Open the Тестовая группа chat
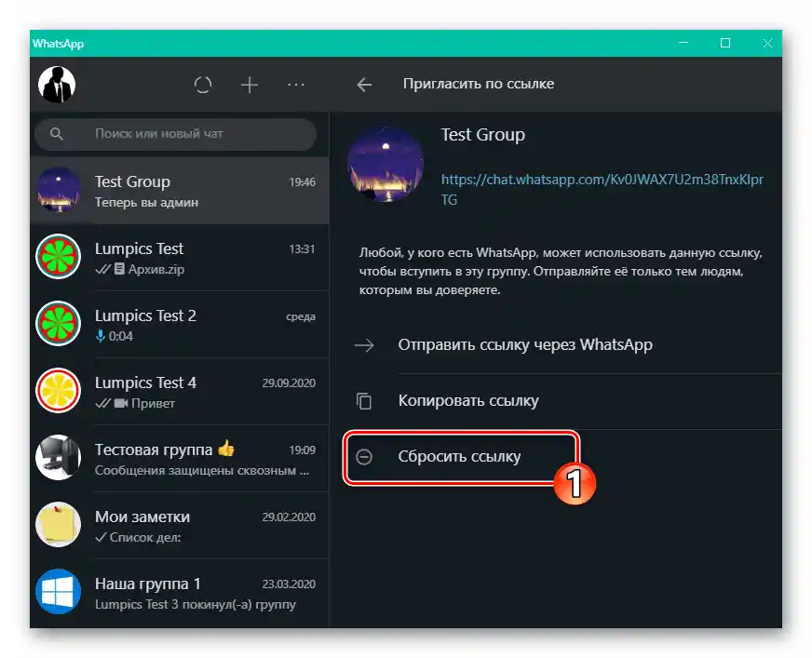Image resolution: width=812 pixels, height=658 pixels. pos(180,459)
